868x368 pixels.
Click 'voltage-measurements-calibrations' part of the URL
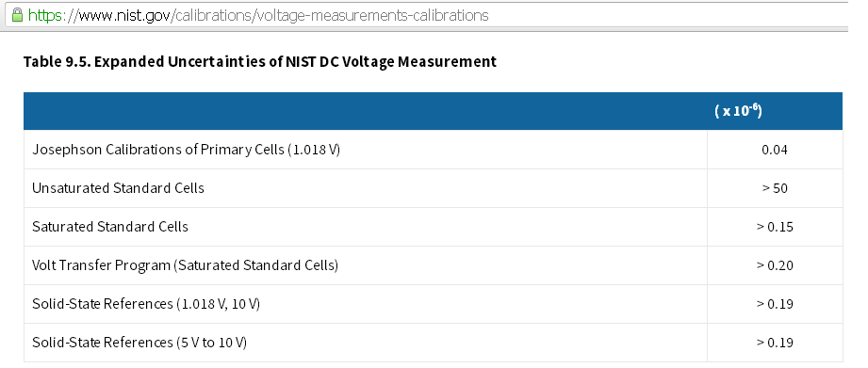(x=374, y=15)
